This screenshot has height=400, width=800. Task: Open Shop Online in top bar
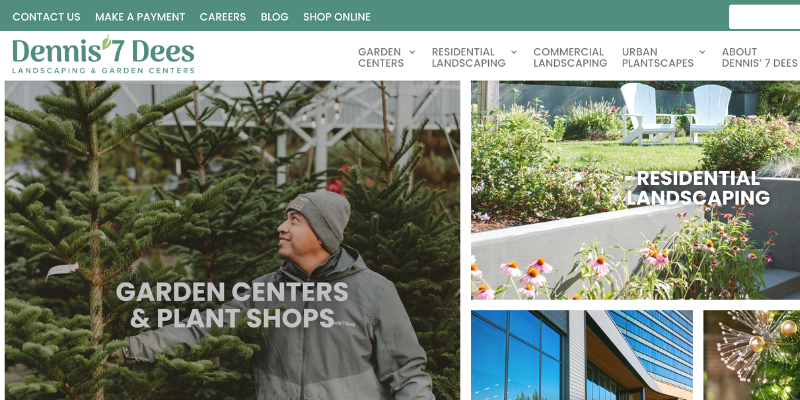[x=337, y=17]
